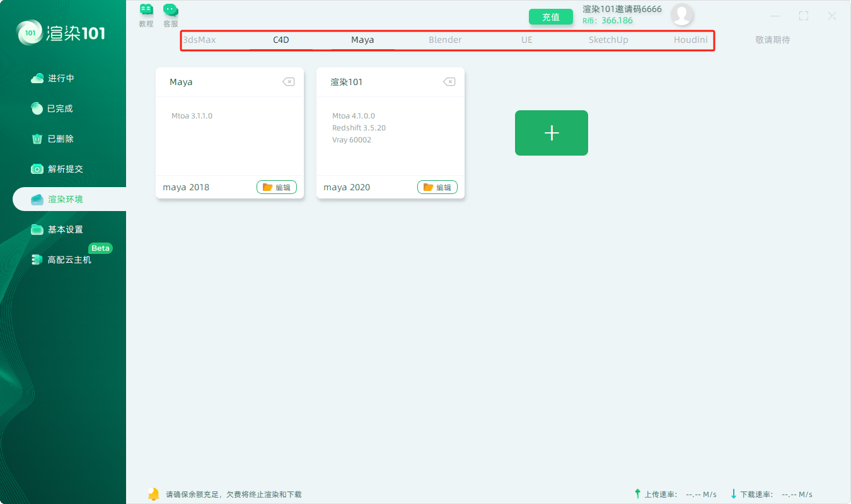The image size is (851, 504).
Task: Switch to the Houdini tab
Action: 690,40
